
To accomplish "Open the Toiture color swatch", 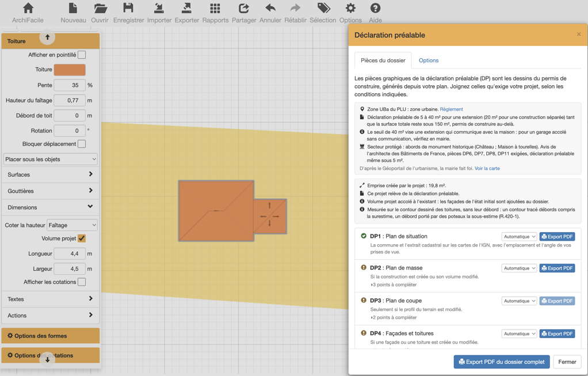I will coord(70,70).
